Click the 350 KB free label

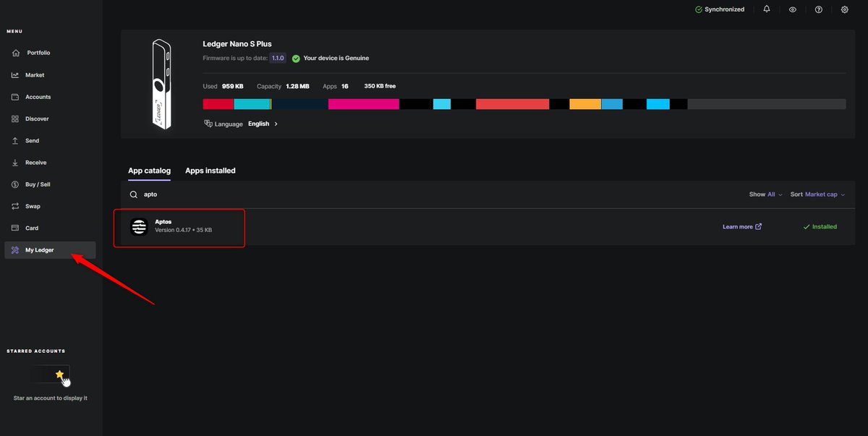coord(380,86)
